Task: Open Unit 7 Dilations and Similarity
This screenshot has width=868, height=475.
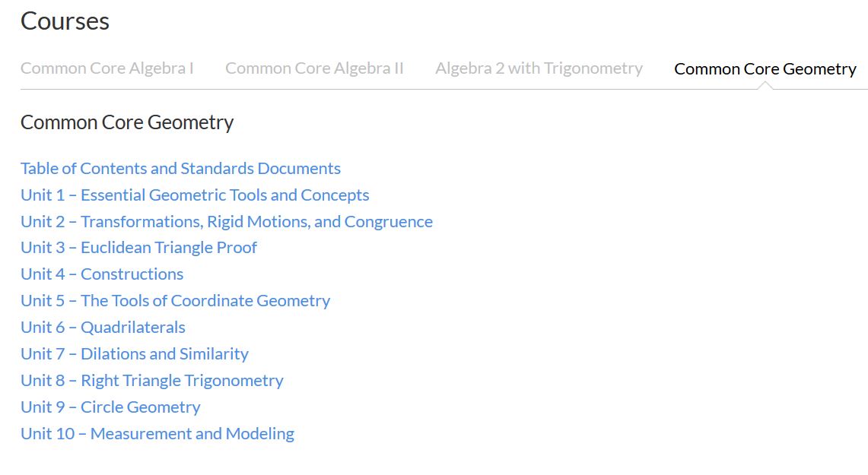Action: 135,353
